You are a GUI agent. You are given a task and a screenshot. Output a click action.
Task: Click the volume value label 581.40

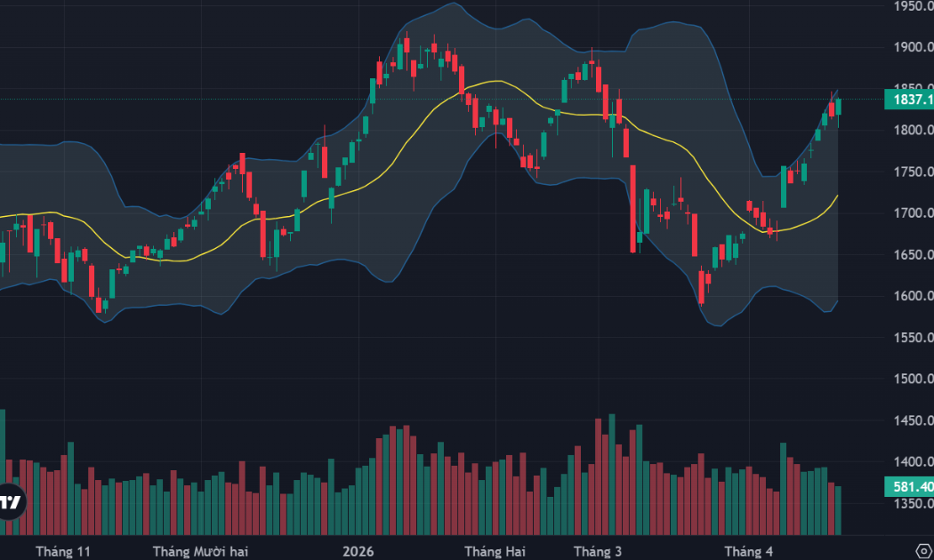[x=909, y=487]
